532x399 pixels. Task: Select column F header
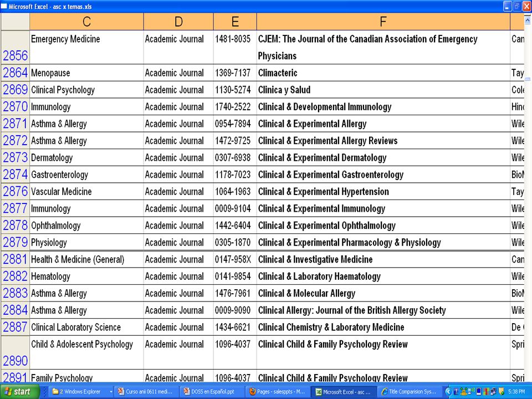383,22
